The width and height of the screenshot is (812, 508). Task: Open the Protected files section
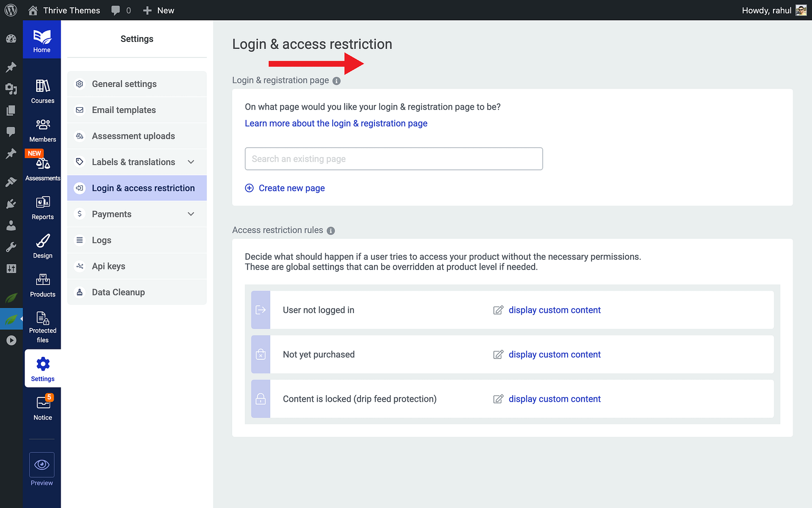42,324
